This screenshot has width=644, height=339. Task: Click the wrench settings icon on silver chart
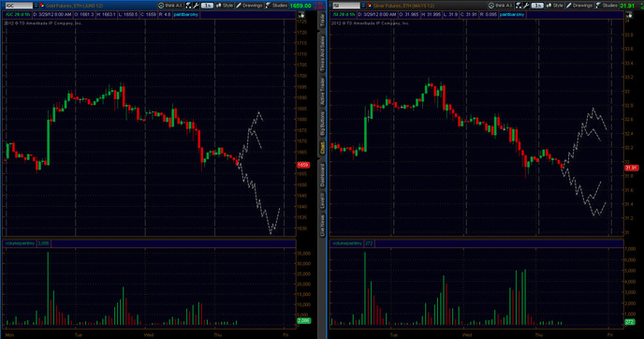(526, 6)
